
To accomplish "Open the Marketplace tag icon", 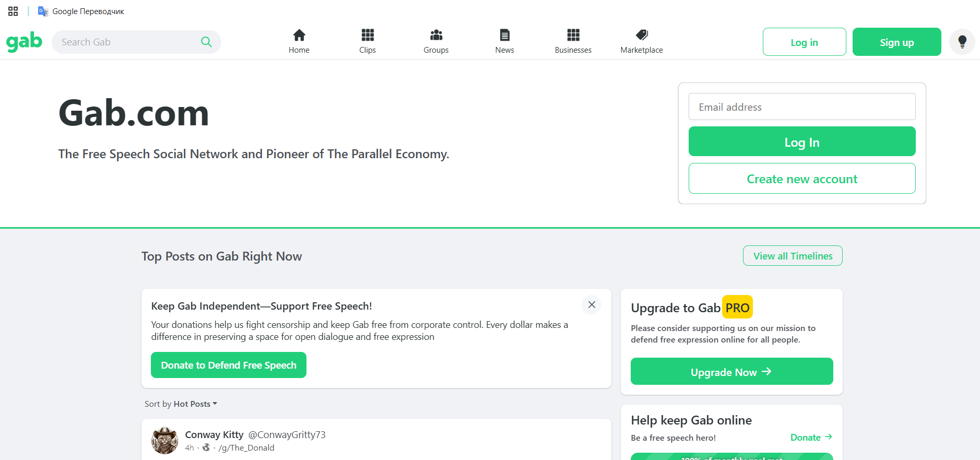I will [642, 35].
